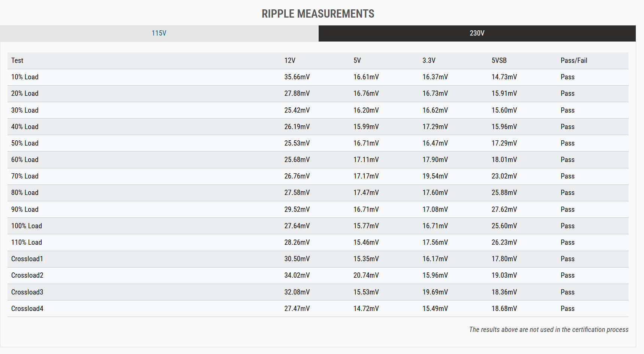644x354 pixels.
Task: Select the 50% Load row label
Action: pyautogui.click(x=25, y=143)
